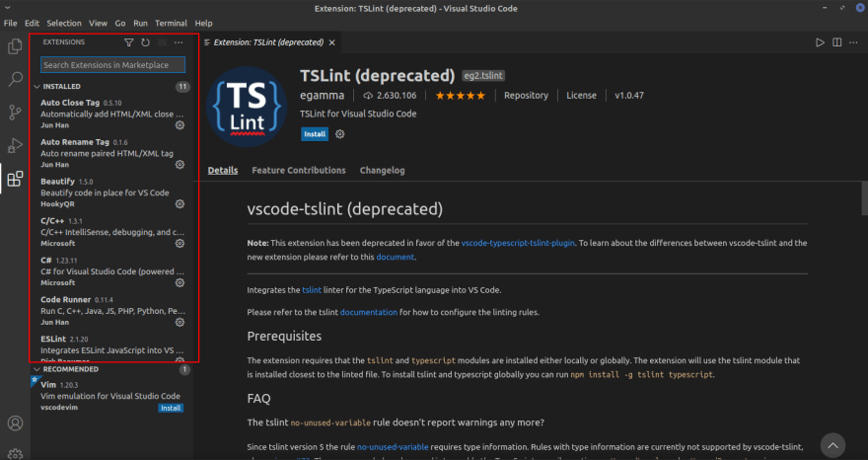Open editor more actions menu
This screenshot has height=460, width=868.
point(853,42)
